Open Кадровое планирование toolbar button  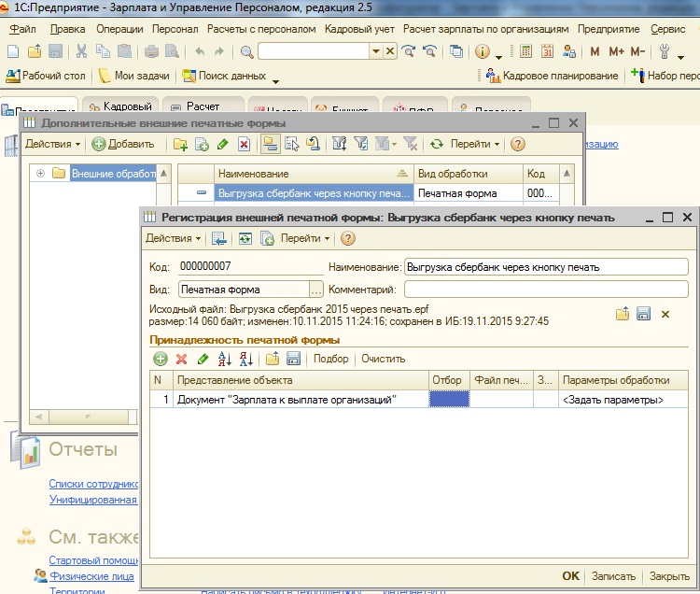552,76
